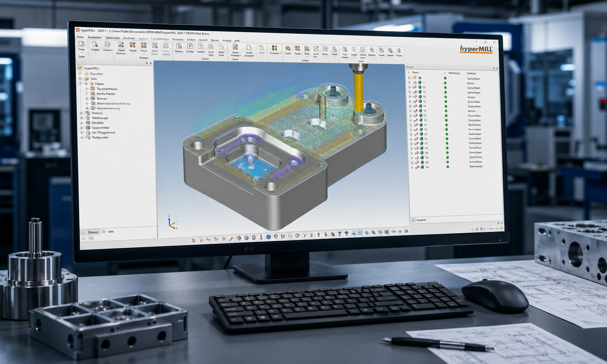607x364 pixels.
Task: Open the Zustand tab under the job list
Action: click(x=421, y=220)
